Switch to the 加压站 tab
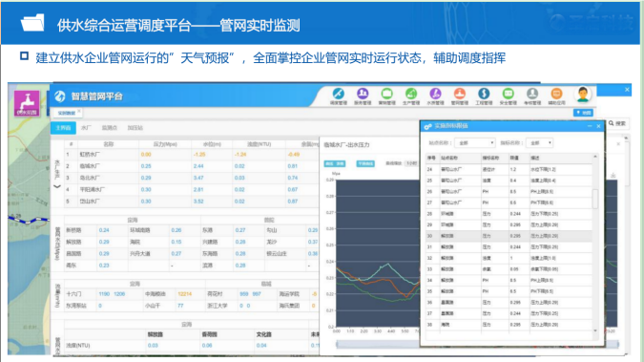This screenshot has width=644, height=362. (x=135, y=128)
